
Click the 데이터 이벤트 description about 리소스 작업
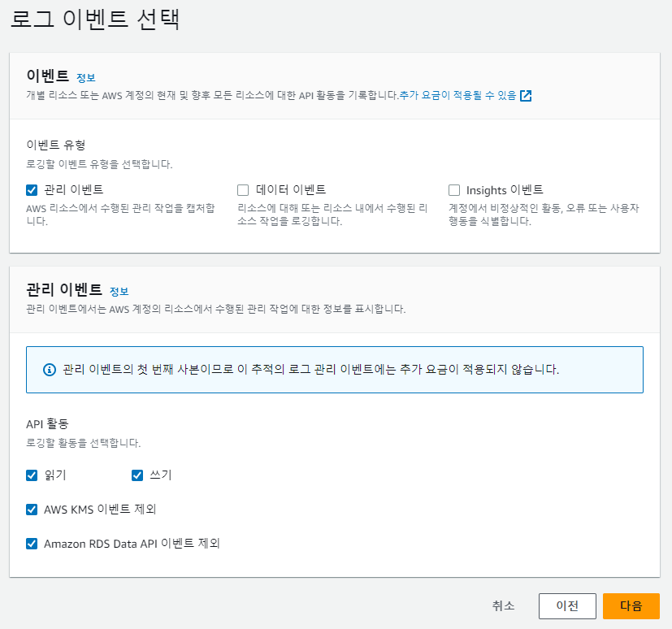pos(332,215)
